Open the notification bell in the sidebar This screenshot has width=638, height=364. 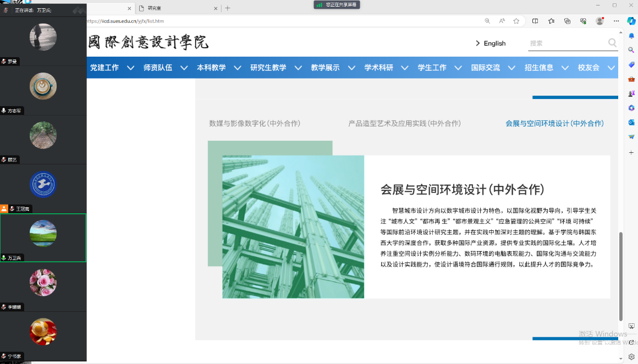point(631,36)
